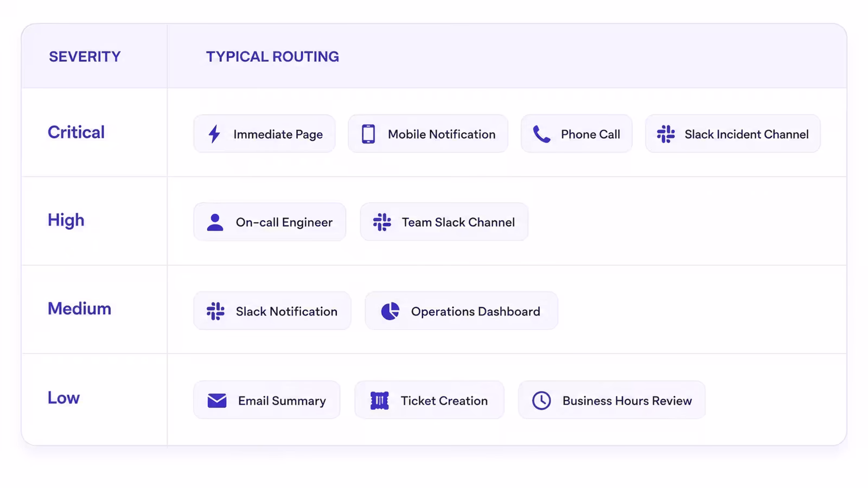Select the "Team Slack Channel" label
This screenshot has height=488, width=868.
coord(458,222)
